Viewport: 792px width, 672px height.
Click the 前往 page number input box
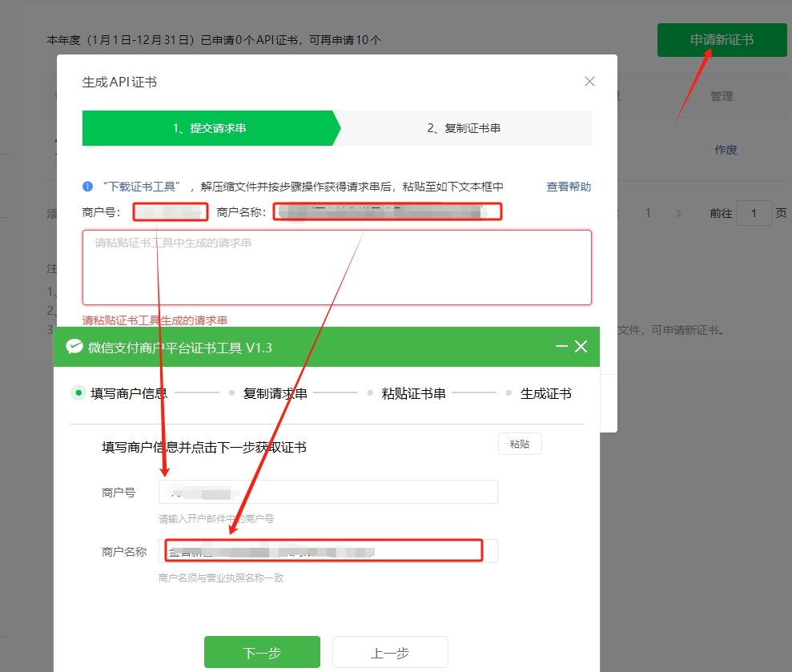(754, 213)
